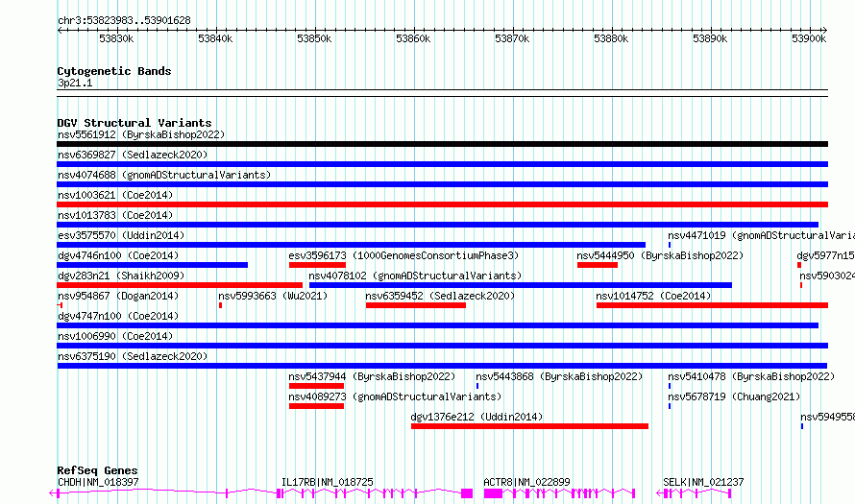This screenshot has width=855, height=504.
Task: Click dgv4747n100 (Coe2014) label
Action: click(118, 316)
